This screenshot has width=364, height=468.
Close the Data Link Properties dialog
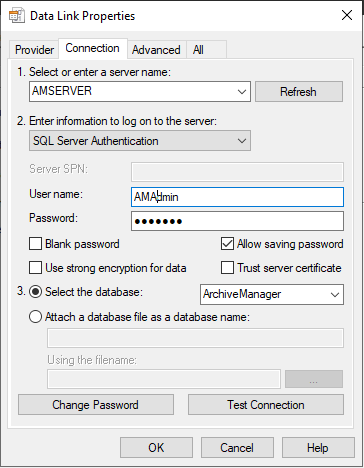click(347, 15)
